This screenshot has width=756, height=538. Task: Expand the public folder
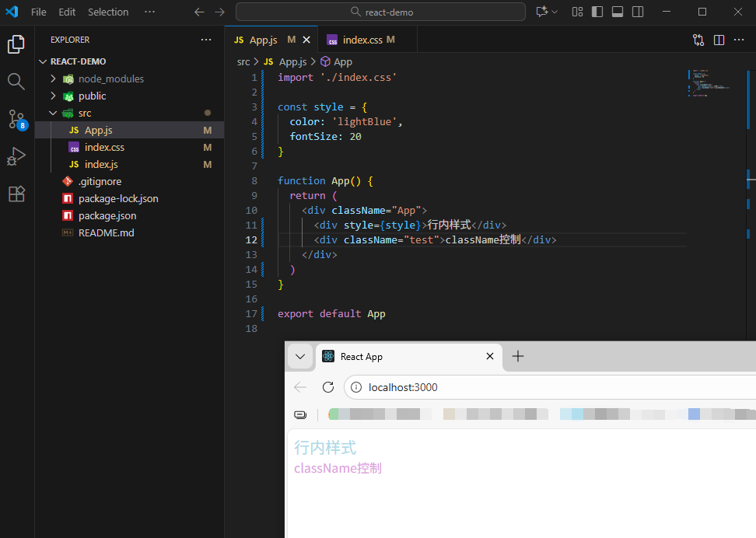92,96
